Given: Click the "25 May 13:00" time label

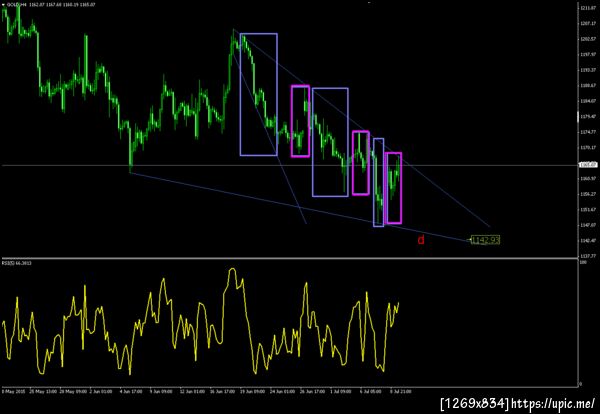Looking at the screenshot, I should (43, 391).
